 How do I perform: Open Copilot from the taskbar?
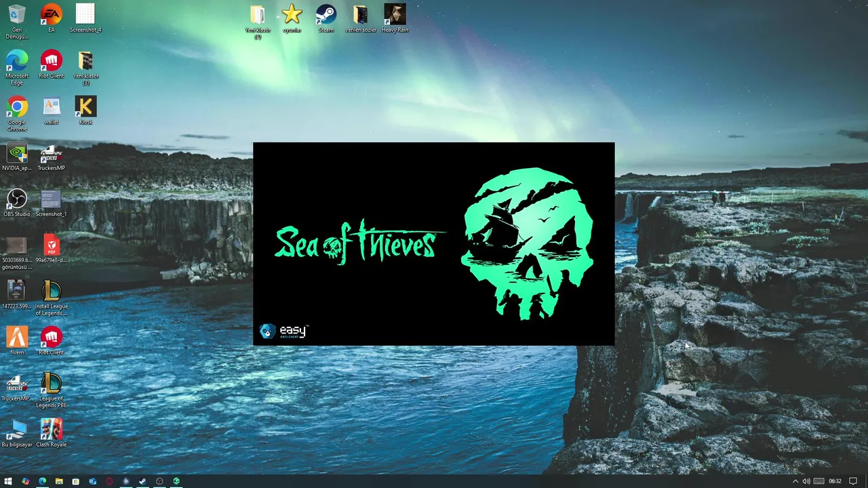(25, 481)
